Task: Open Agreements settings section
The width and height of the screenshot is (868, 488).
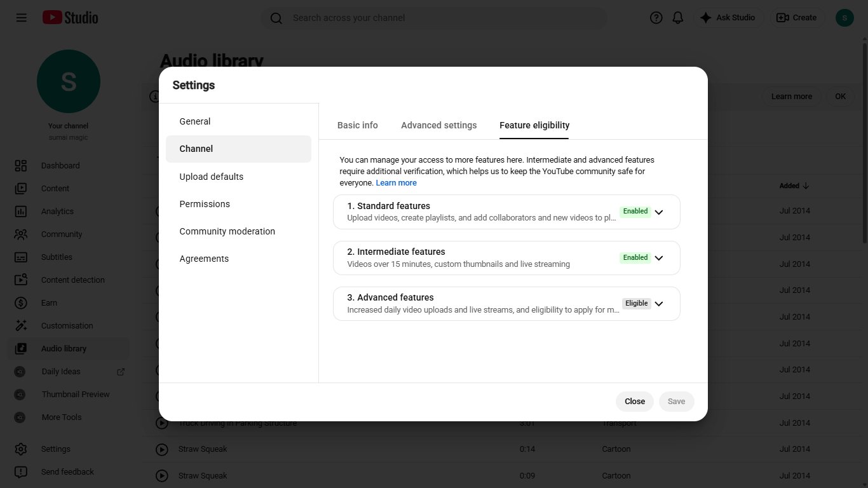Action: point(238,259)
